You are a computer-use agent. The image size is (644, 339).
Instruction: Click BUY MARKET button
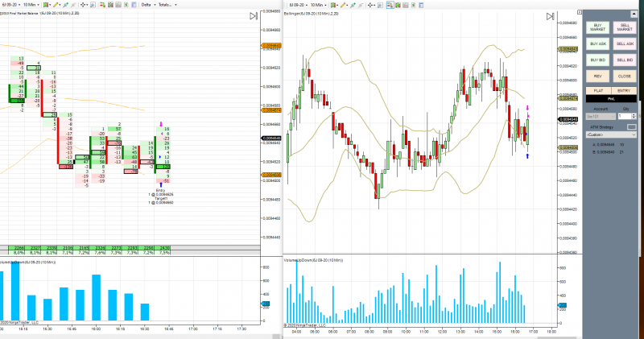point(597,27)
